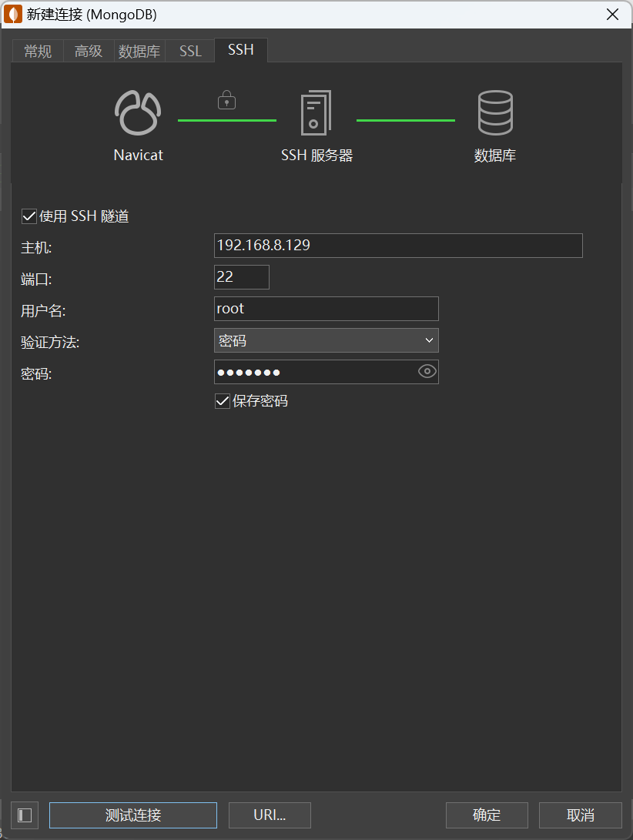Click the 用户名 field containing root

(x=327, y=309)
